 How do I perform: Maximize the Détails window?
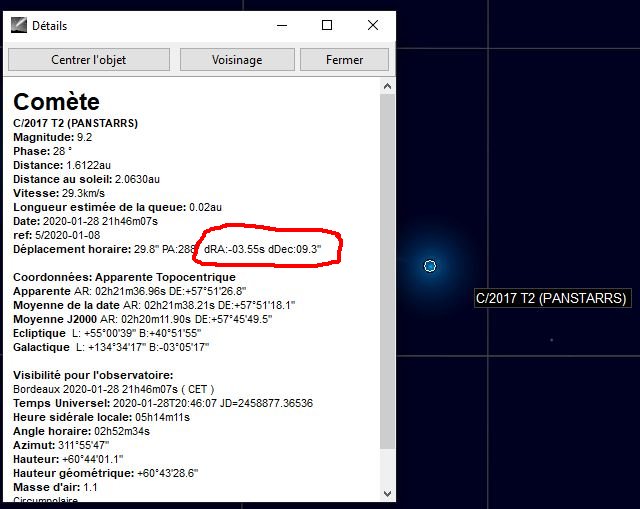pyautogui.click(x=326, y=26)
